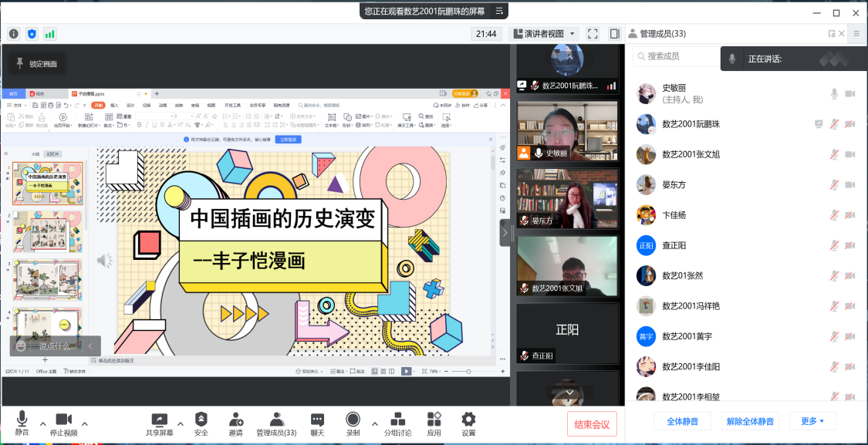Pop out the member panel
The height and width of the screenshot is (445, 868).
(832, 34)
